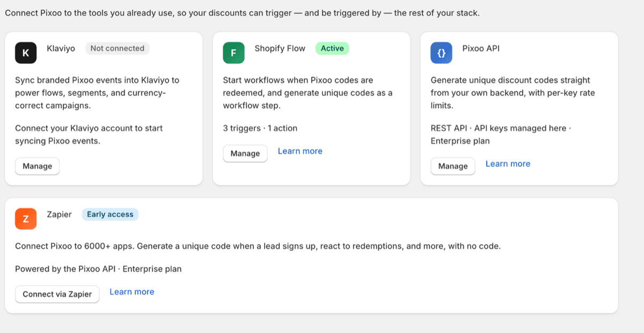Click the '3 triggers · 1 action' text
Screen dimensions: 644x333
coord(260,128)
